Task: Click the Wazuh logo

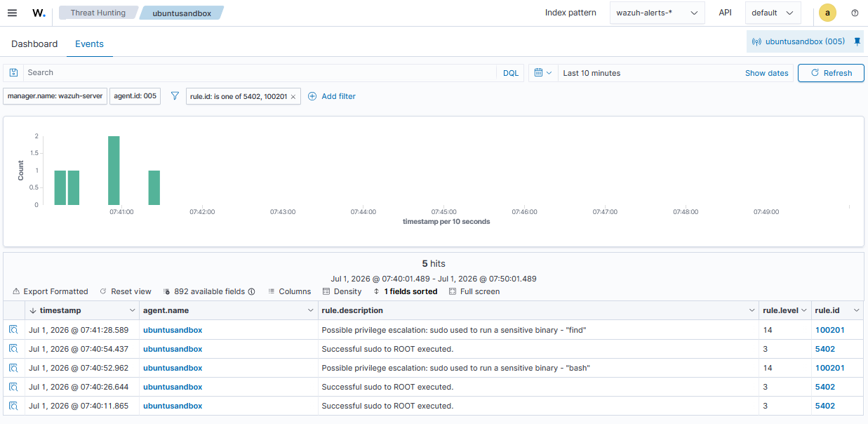Action: click(x=39, y=13)
